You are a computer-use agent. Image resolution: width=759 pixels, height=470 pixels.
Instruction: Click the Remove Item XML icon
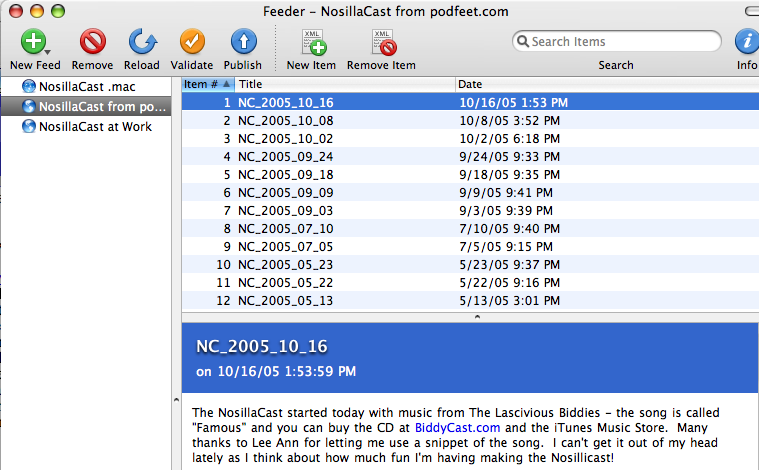(x=381, y=42)
